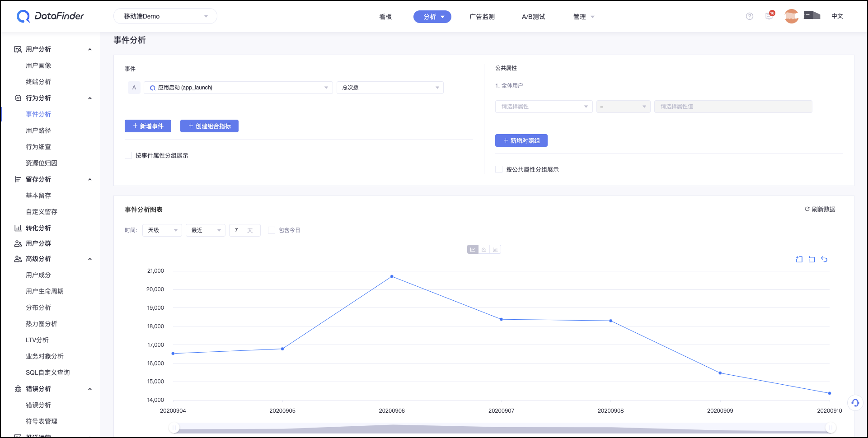Restore chart with the undo arrow icon
Image resolution: width=868 pixels, height=438 pixels.
click(x=824, y=259)
